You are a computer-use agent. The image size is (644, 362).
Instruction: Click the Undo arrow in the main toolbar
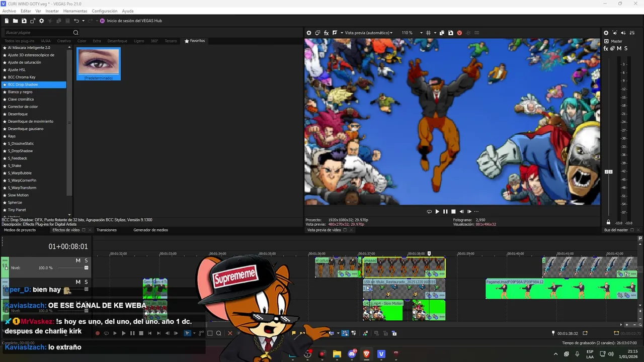click(x=76, y=21)
